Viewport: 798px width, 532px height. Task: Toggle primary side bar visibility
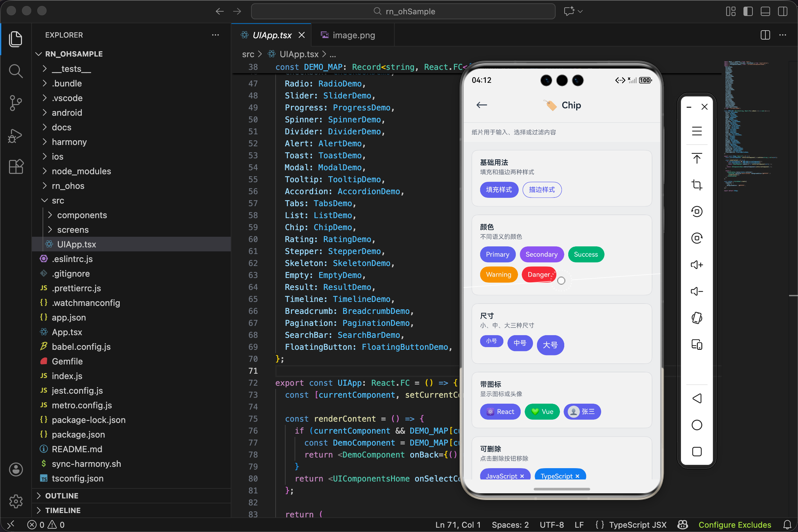(748, 11)
